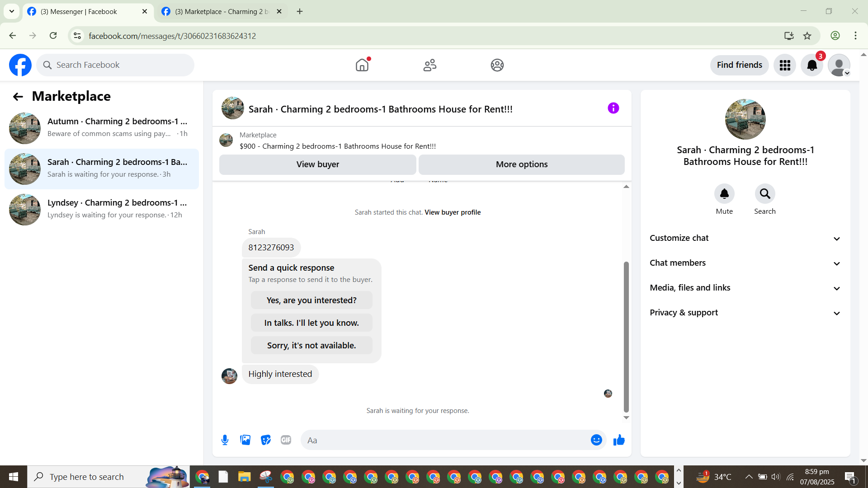868x488 pixels.
Task: Go back with browser back arrow
Action: 13,36
